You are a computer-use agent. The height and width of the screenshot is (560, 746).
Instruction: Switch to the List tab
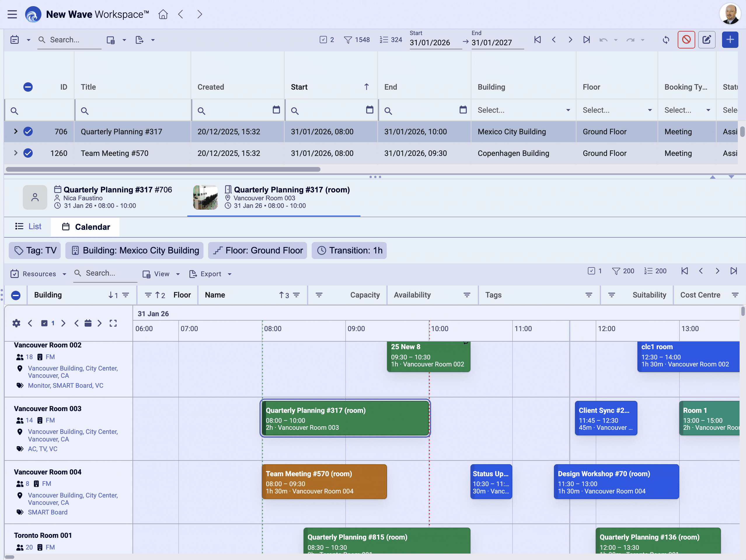(28, 226)
